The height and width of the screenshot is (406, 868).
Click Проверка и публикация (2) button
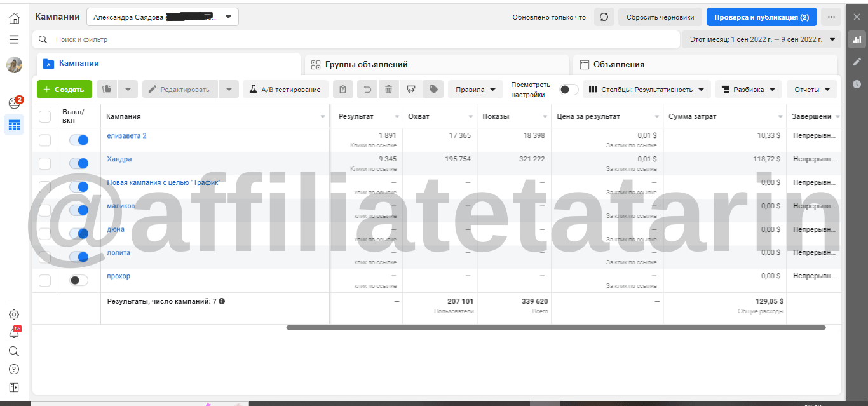click(x=761, y=17)
